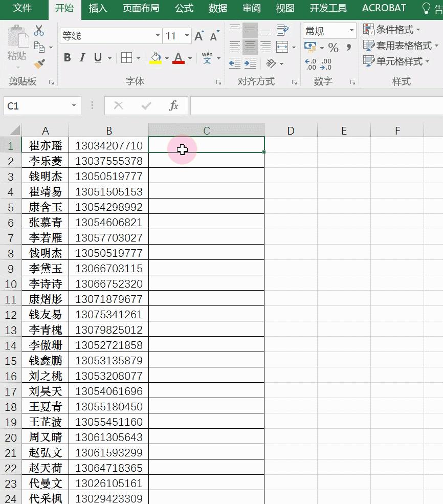Apply comma thousands separator style
This screenshot has width=443, height=504.
pos(349,48)
